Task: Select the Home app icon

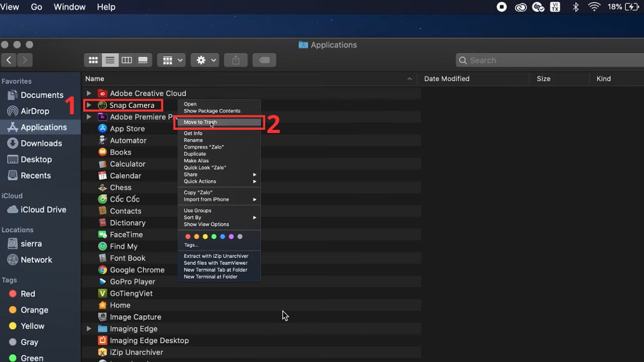Action: coord(103,306)
